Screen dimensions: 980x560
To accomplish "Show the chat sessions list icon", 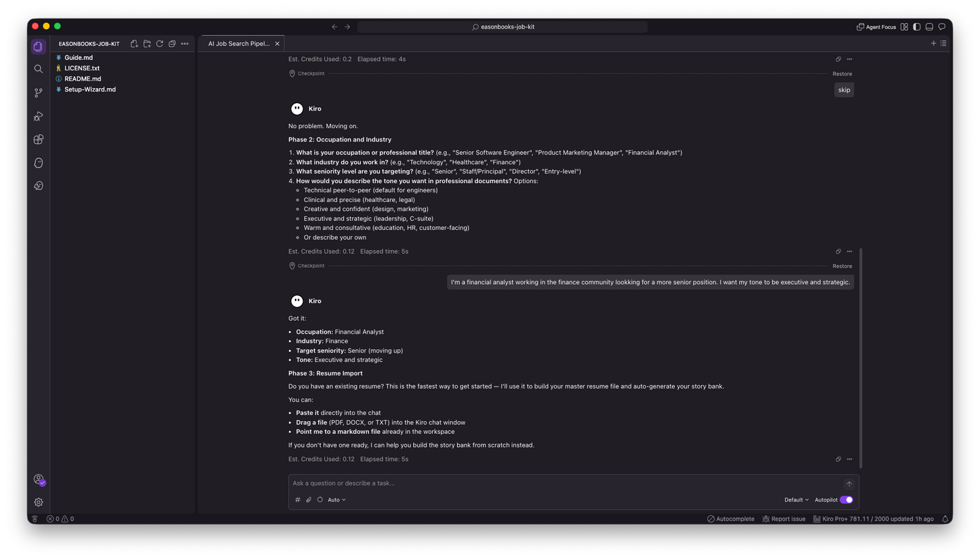I will pyautogui.click(x=943, y=43).
